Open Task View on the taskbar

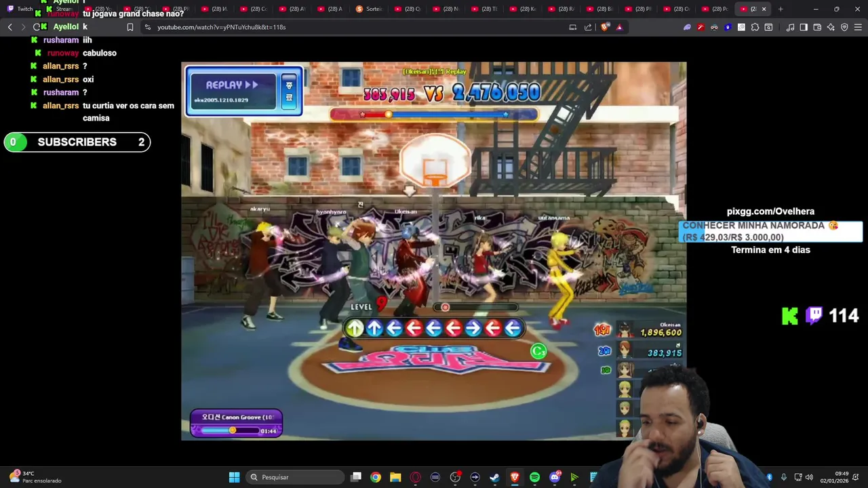pyautogui.click(x=356, y=477)
